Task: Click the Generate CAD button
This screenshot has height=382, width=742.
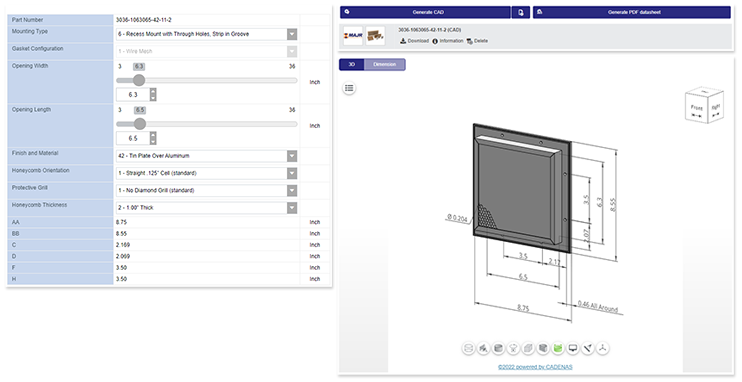Action: click(425, 12)
